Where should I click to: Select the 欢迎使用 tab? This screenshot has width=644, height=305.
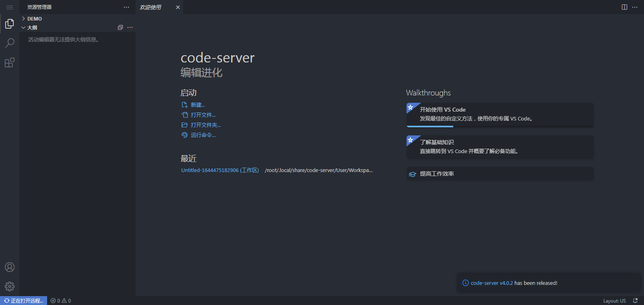click(159, 7)
